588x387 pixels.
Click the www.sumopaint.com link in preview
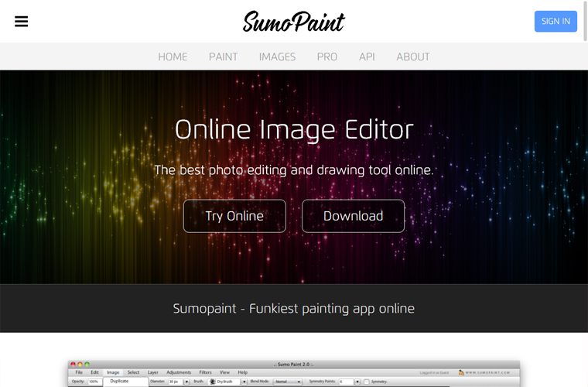click(x=487, y=373)
